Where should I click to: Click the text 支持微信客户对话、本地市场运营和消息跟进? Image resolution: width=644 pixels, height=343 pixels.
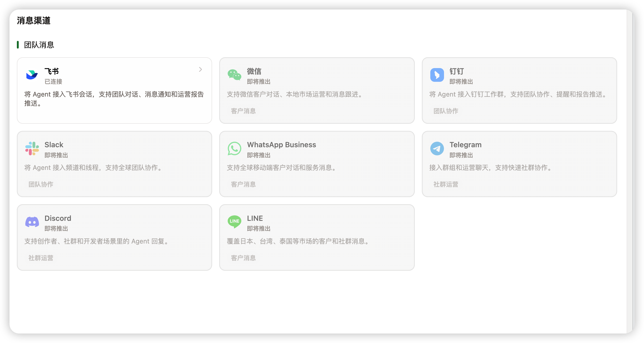[295, 94]
